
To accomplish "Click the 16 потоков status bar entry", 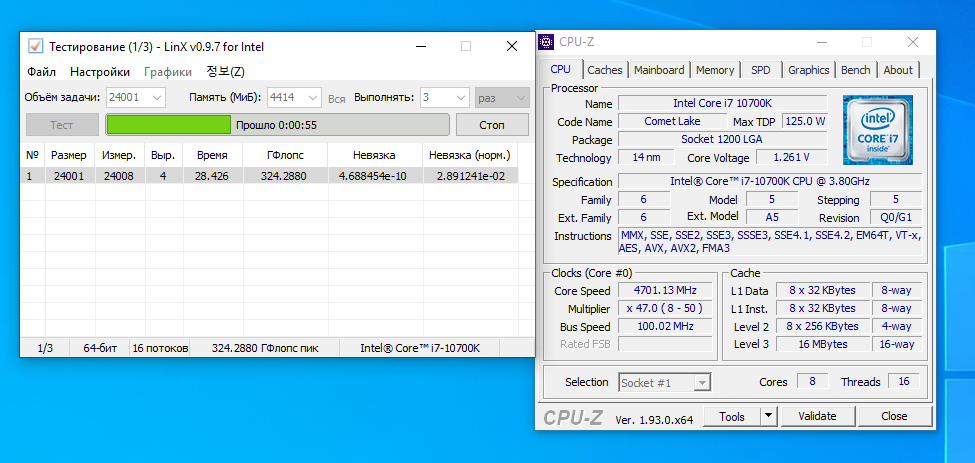I will tap(160, 348).
